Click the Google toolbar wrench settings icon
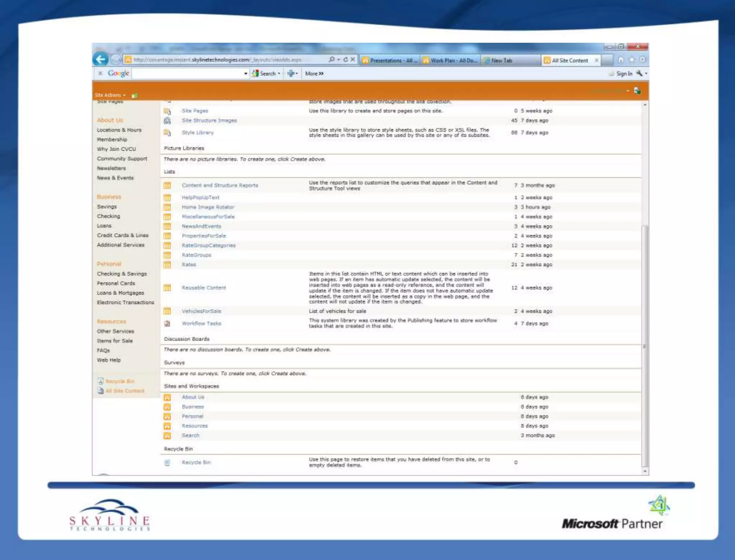The height and width of the screenshot is (560, 735). point(639,73)
